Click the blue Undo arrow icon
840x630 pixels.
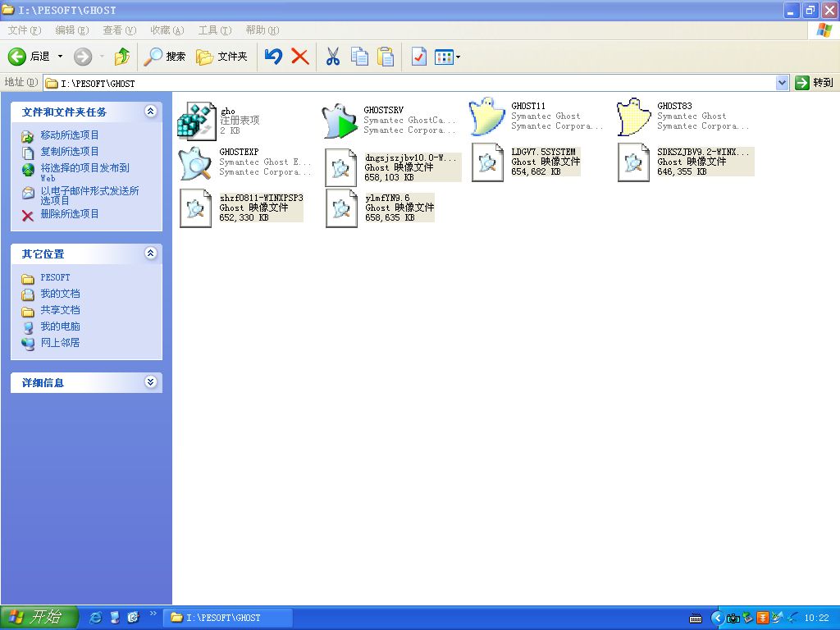coord(273,57)
